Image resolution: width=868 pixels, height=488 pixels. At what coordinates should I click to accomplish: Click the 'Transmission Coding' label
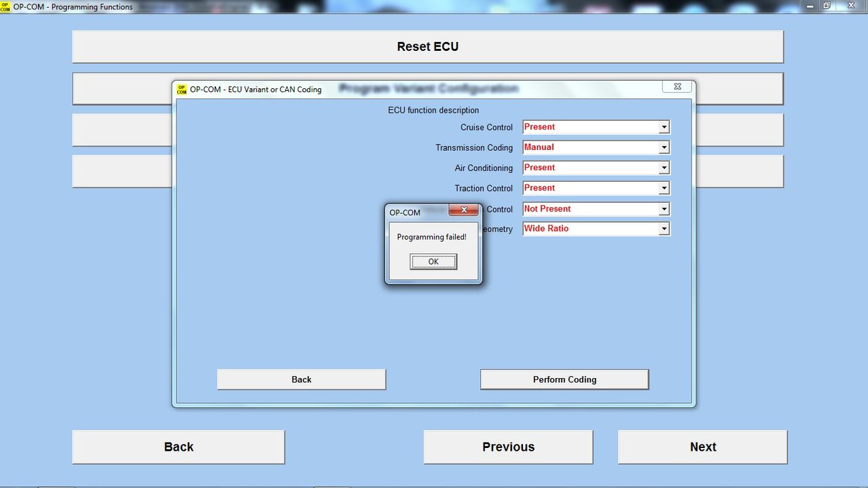pos(474,147)
